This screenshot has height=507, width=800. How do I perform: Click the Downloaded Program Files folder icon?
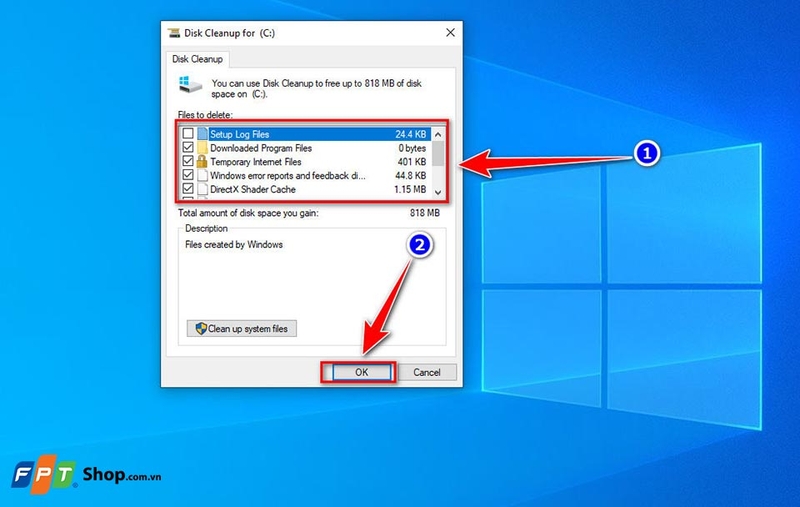coord(203,147)
